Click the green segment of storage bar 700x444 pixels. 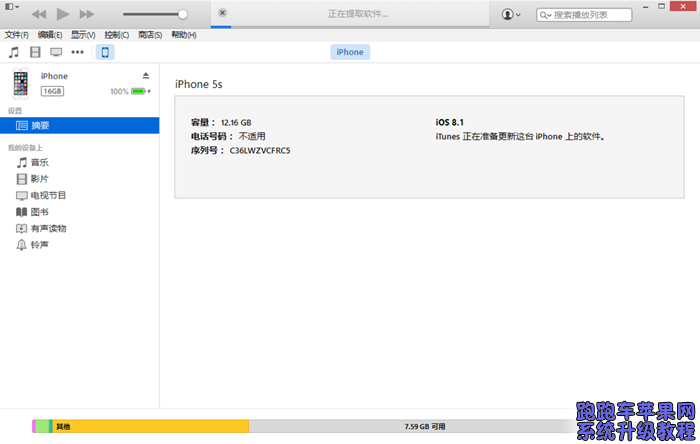[42, 427]
